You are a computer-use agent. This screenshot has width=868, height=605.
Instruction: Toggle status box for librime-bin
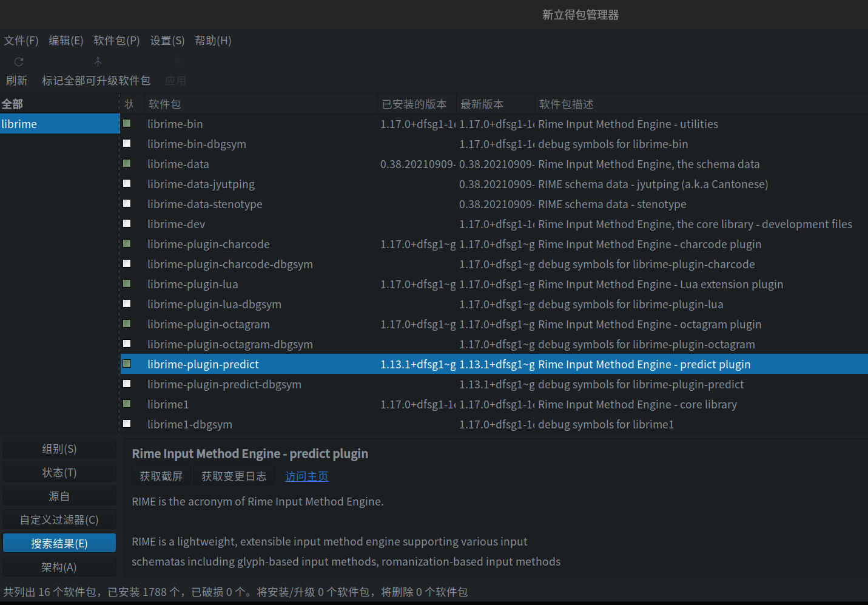click(127, 123)
